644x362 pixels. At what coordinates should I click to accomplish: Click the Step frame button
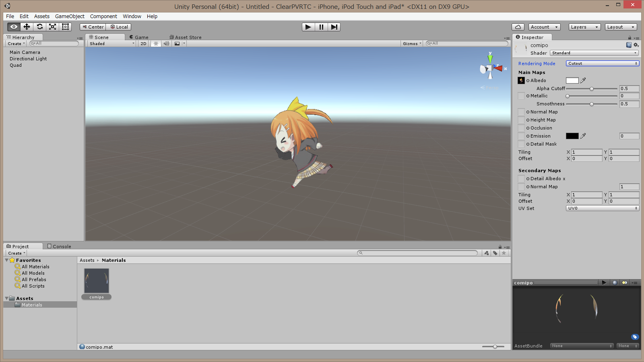tap(334, 27)
